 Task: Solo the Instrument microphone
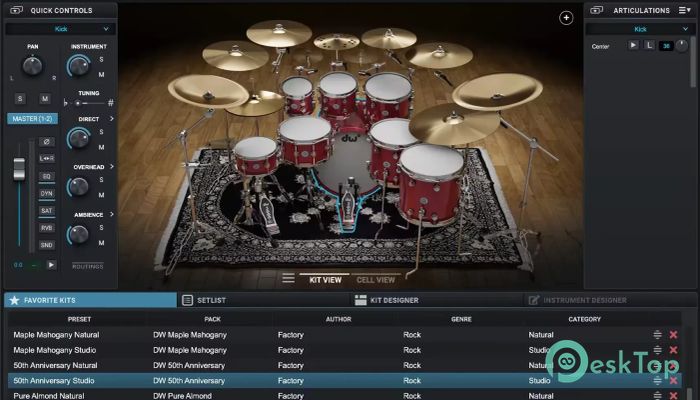point(101,59)
